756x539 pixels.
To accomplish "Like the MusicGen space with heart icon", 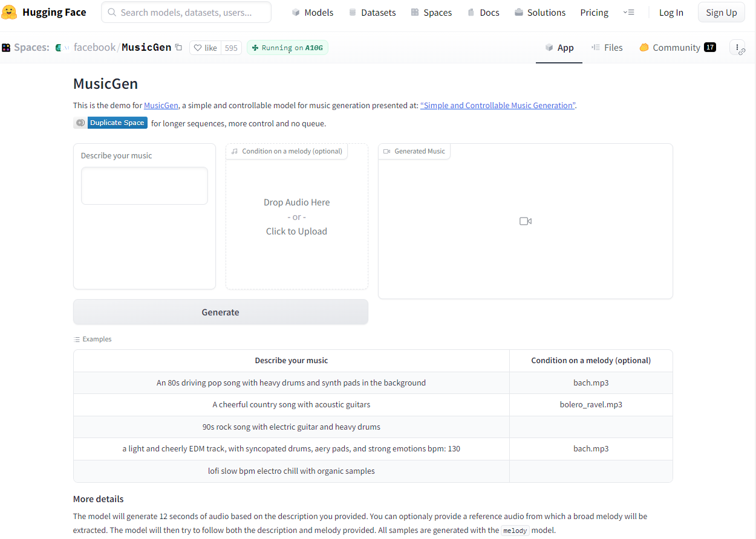I will tap(205, 48).
